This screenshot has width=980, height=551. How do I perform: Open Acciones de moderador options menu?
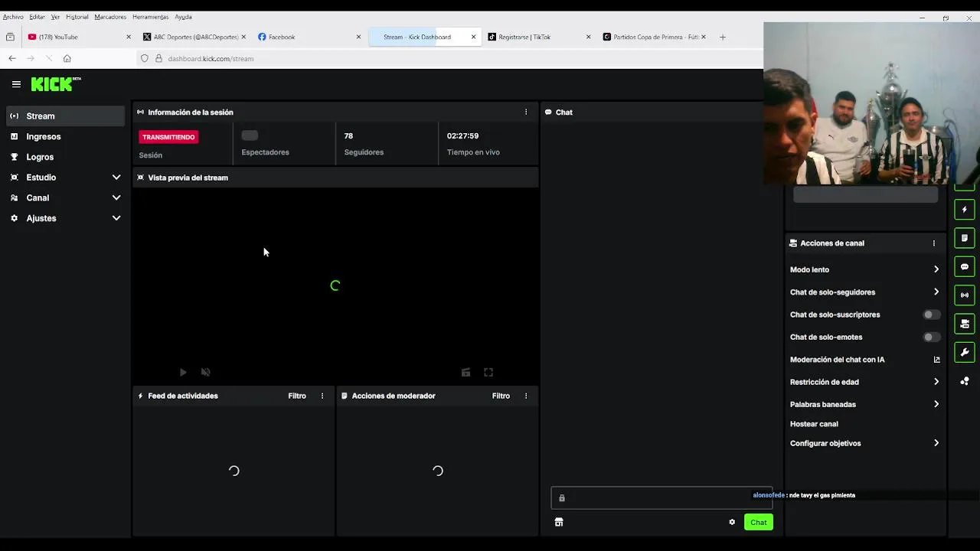pos(526,396)
